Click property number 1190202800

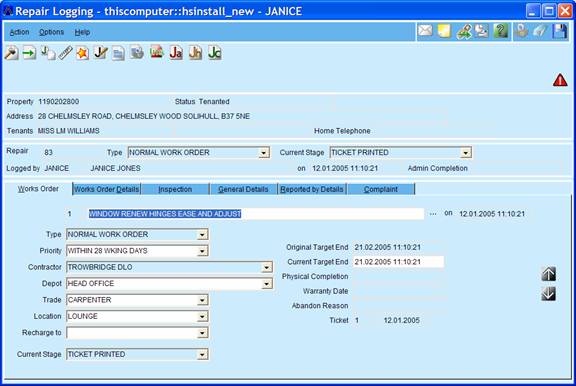click(59, 102)
